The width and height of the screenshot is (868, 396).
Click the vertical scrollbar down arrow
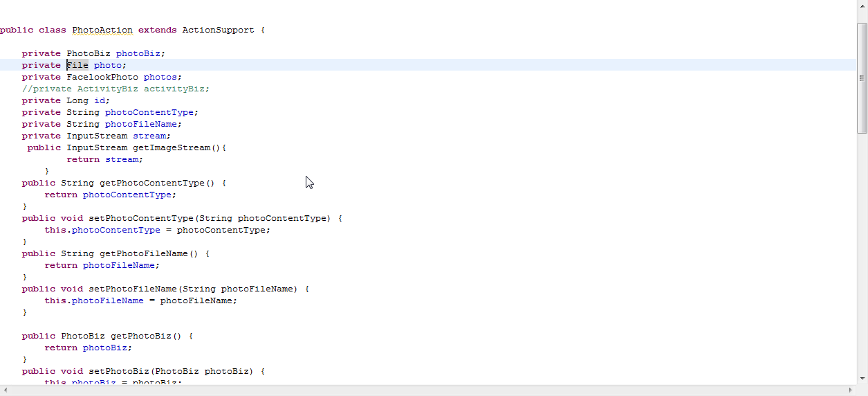pos(862,379)
